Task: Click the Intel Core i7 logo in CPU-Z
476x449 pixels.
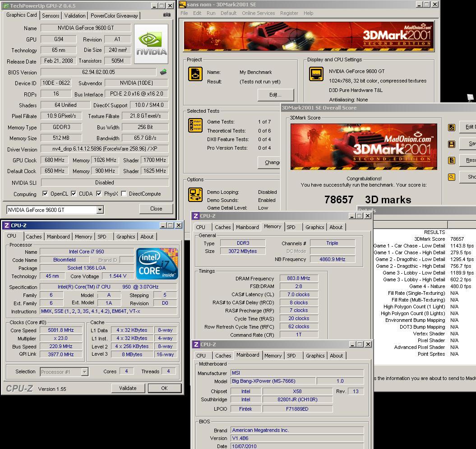Action: 157,264
